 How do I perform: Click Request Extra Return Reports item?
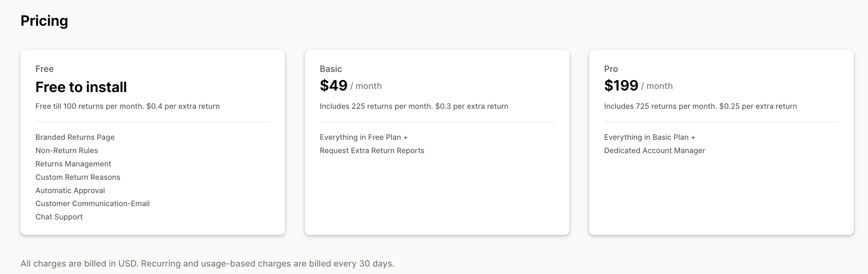point(372,151)
